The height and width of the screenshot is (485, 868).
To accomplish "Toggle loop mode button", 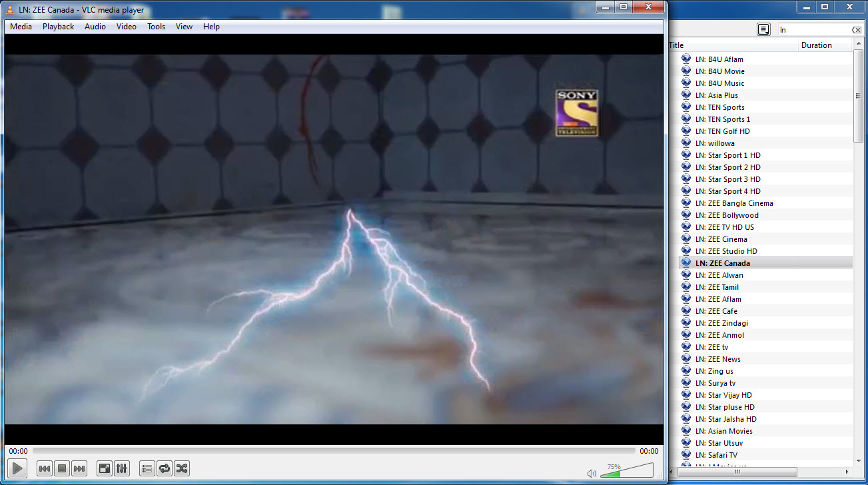I will click(165, 469).
